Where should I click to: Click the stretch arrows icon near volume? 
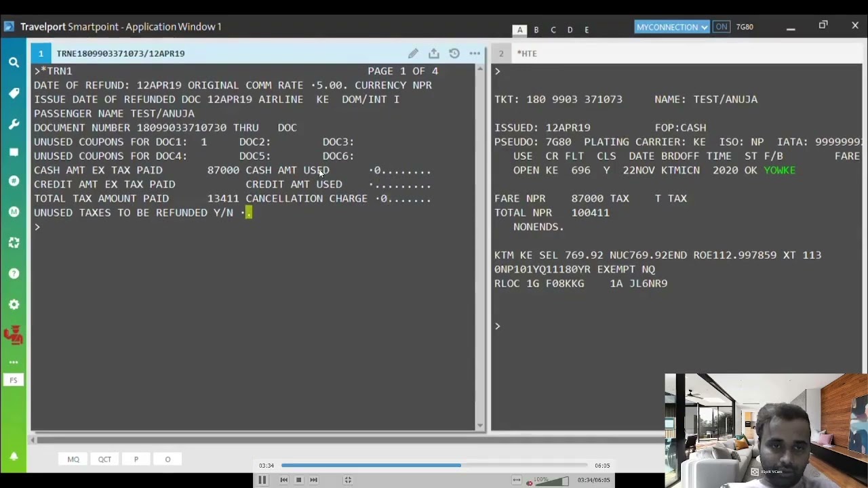point(517,481)
